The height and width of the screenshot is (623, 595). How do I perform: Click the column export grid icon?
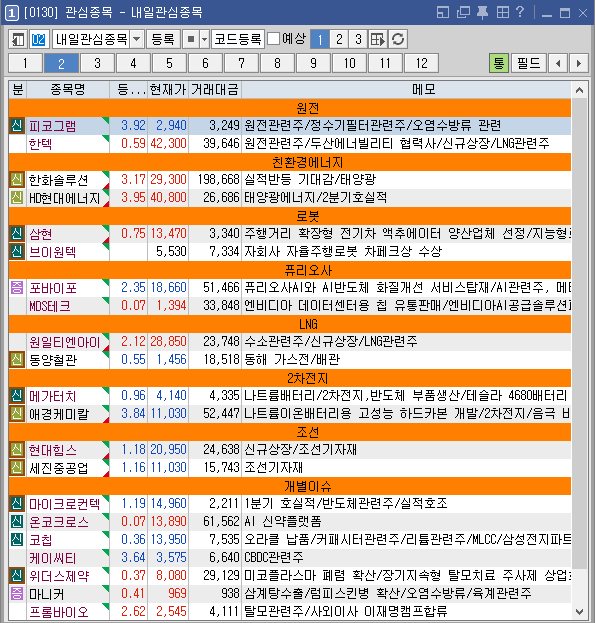[x=378, y=39]
